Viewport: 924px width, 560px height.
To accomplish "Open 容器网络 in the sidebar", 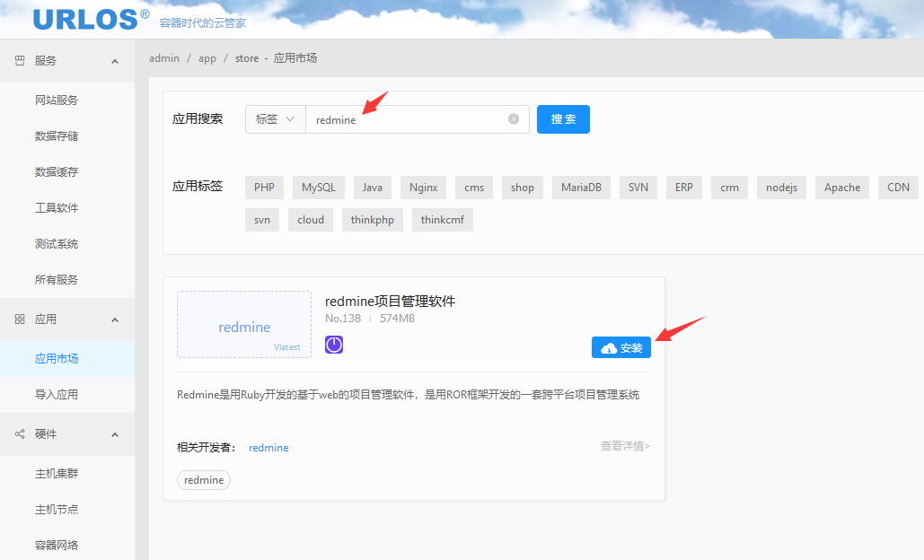I will tap(57, 546).
